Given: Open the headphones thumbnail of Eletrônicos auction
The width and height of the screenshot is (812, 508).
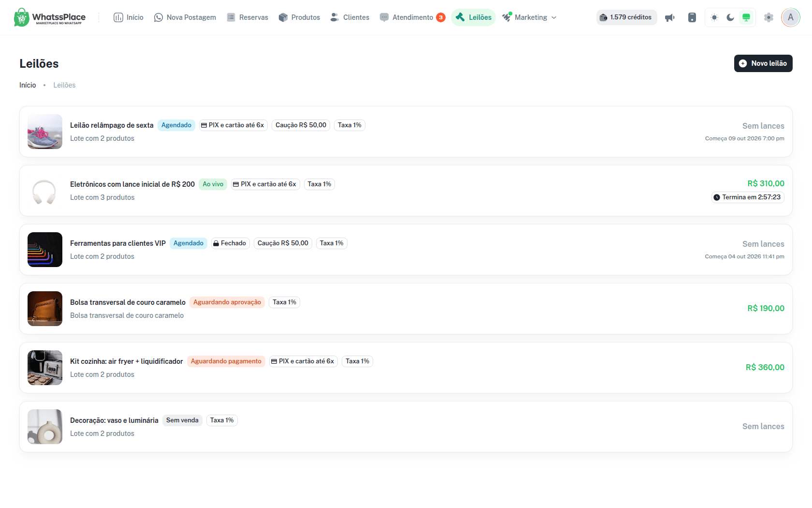Looking at the screenshot, I should [x=45, y=191].
